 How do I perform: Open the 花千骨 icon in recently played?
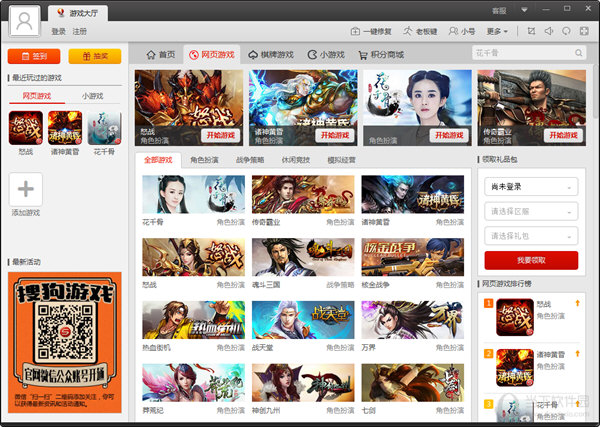pyautogui.click(x=104, y=128)
